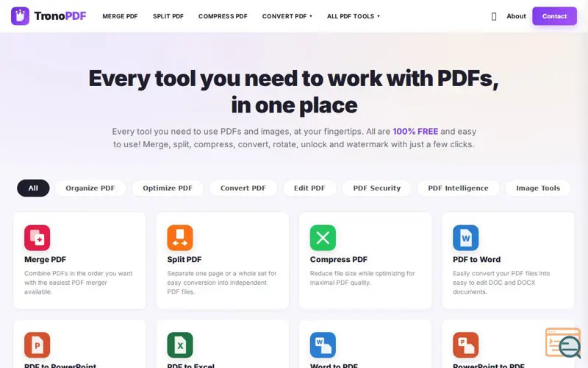588x368 pixels.
Task: Click the Merge PDF card title
Action: (x=45, y=260)
